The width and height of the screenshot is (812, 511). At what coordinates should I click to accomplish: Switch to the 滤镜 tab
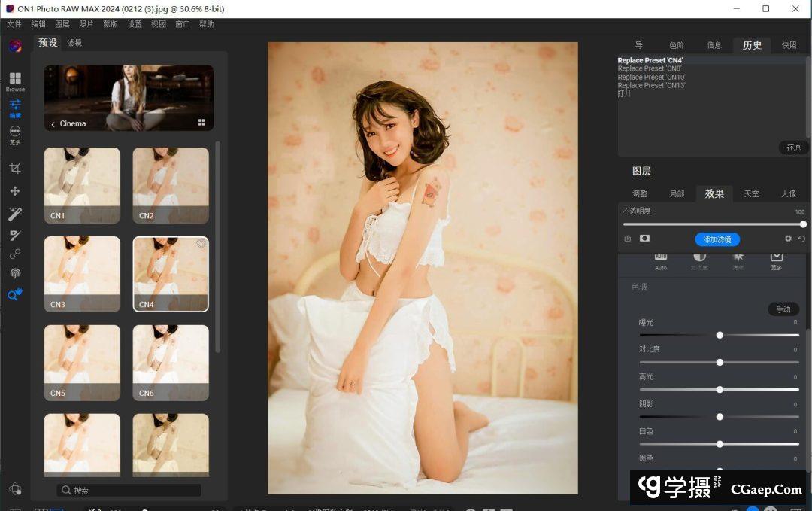(x=74, y=43)
